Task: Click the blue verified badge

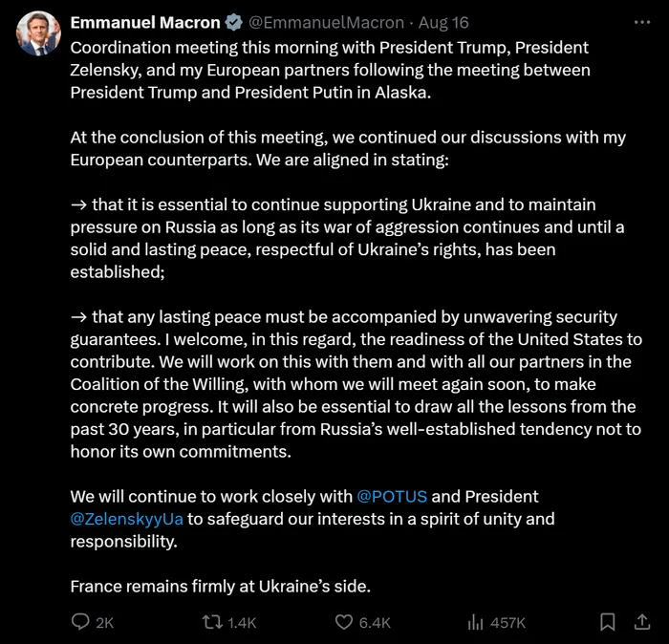Action: click(x=233, y=23)
